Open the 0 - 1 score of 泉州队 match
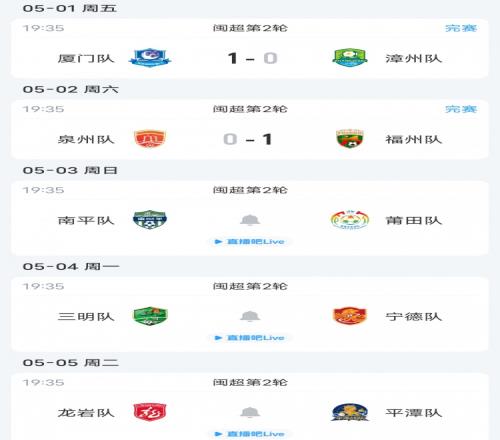 click(248, 139)
